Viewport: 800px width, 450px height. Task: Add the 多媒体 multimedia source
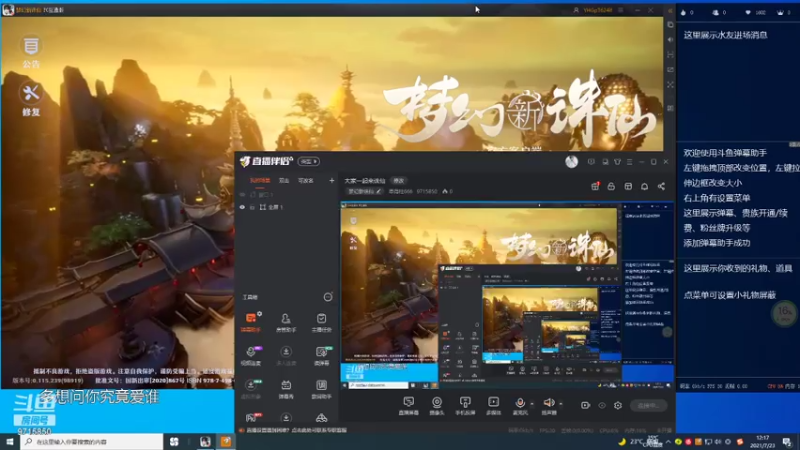point(493,406)
